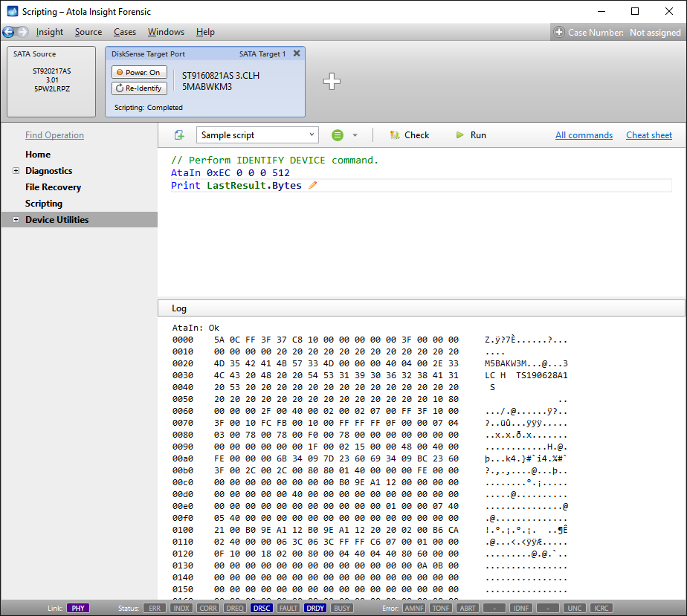This screenshot has width=687, height=616.
Task: Click the new script file icon
Action: coord(179,135)
